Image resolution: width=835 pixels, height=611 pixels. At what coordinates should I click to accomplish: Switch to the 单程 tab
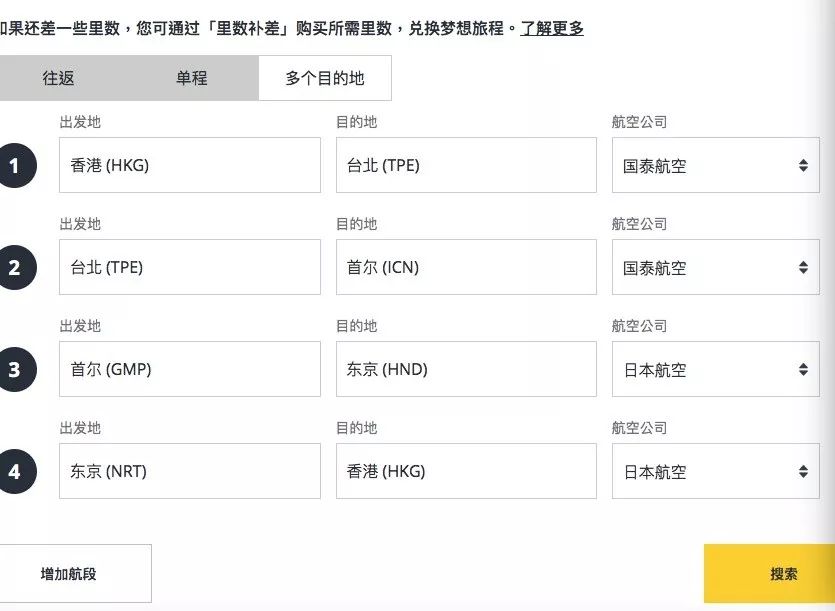pyautogui.click(x=192, y=78)
